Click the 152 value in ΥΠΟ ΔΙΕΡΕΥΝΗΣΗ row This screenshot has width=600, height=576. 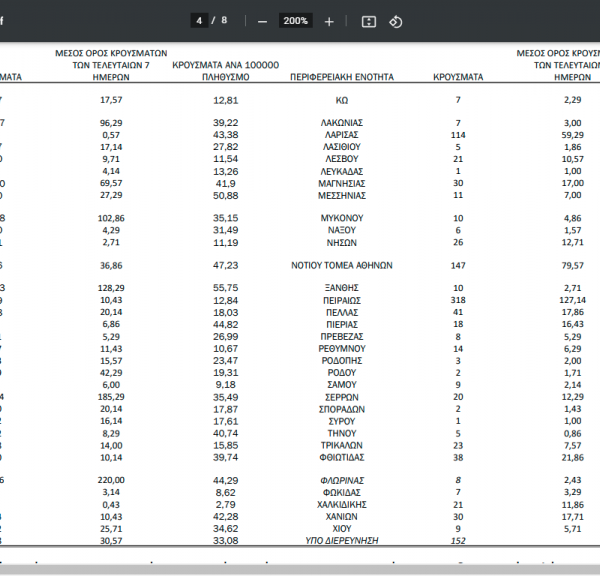pyautogui.click(x=458, y=540)
